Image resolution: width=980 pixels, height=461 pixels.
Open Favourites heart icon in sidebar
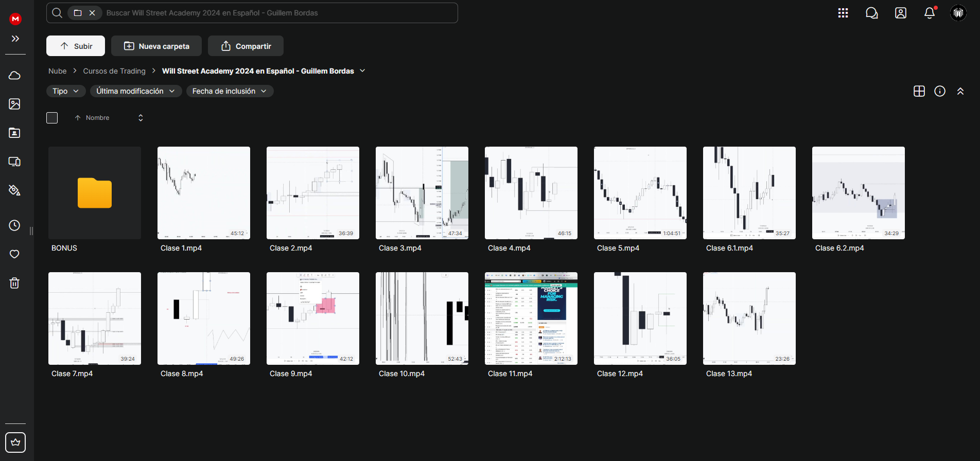(x=15, y=254)
